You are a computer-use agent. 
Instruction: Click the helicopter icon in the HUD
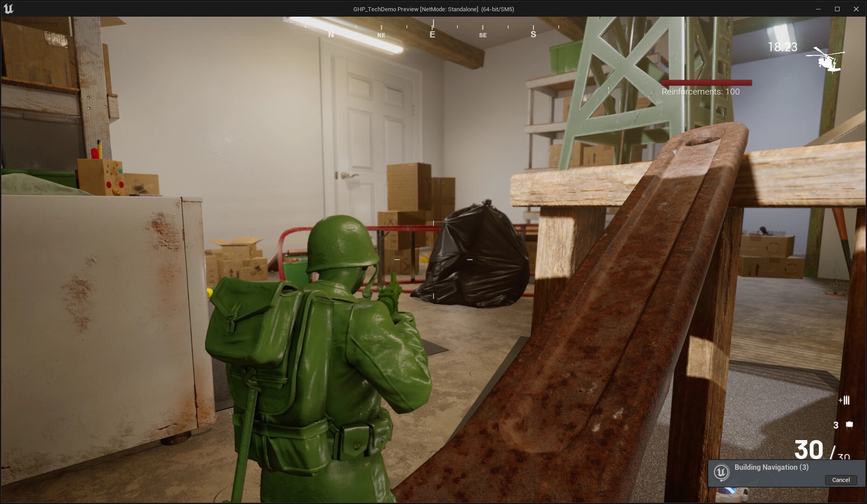tap(826, 59)
